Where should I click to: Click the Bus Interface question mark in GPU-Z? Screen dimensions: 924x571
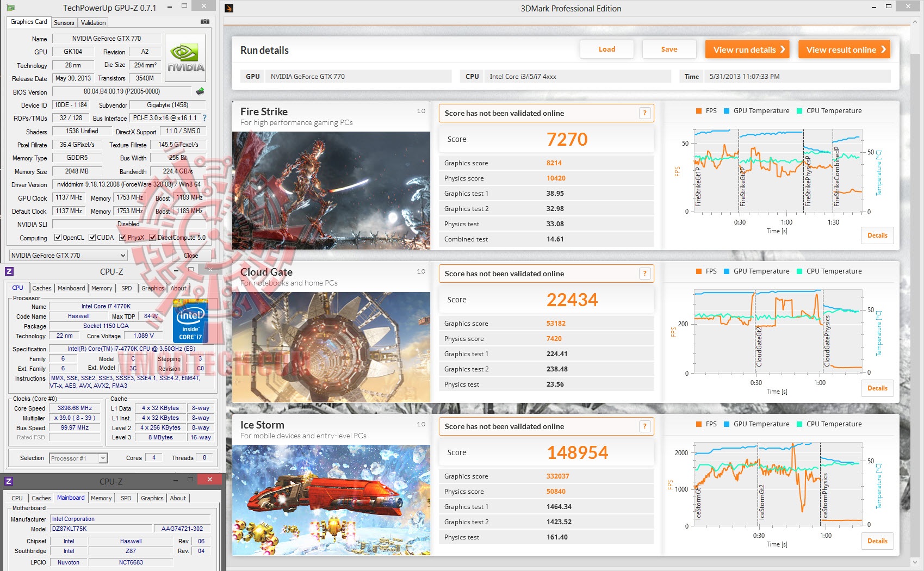click(x=204, y=118)
